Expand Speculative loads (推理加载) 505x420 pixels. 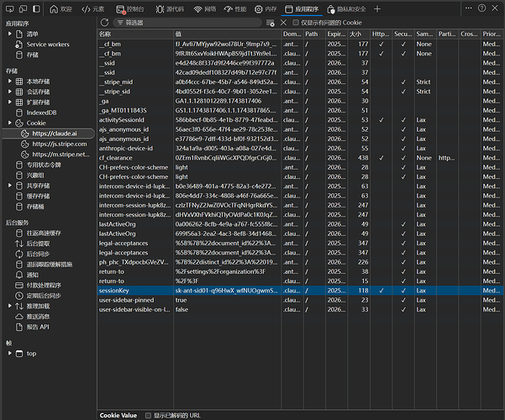click(9, 306)
